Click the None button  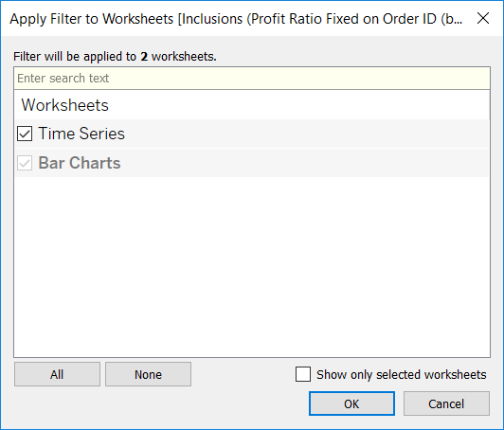pos(148,374)
